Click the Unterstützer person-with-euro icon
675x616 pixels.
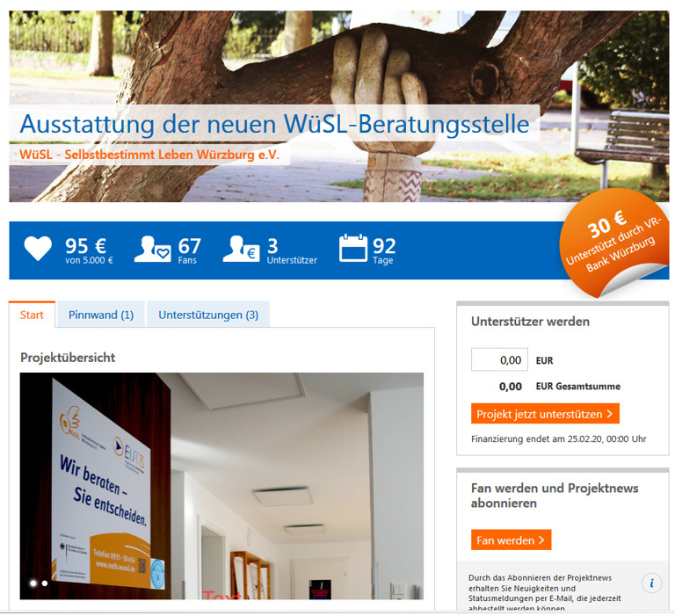(x=240, y=250)
